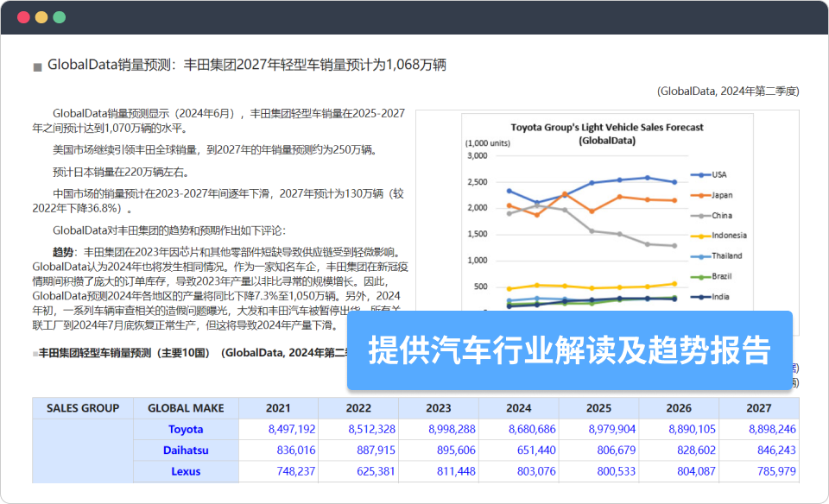Click the 1,500 y-axis label
Screen dimensions: 829x504
[477, 234]
